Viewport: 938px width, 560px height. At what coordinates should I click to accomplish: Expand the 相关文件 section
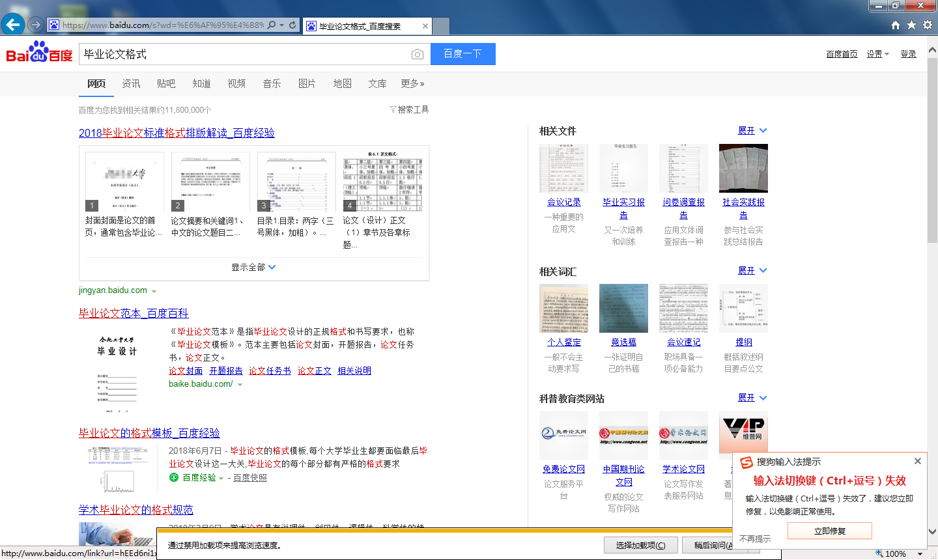click(752, 130)
